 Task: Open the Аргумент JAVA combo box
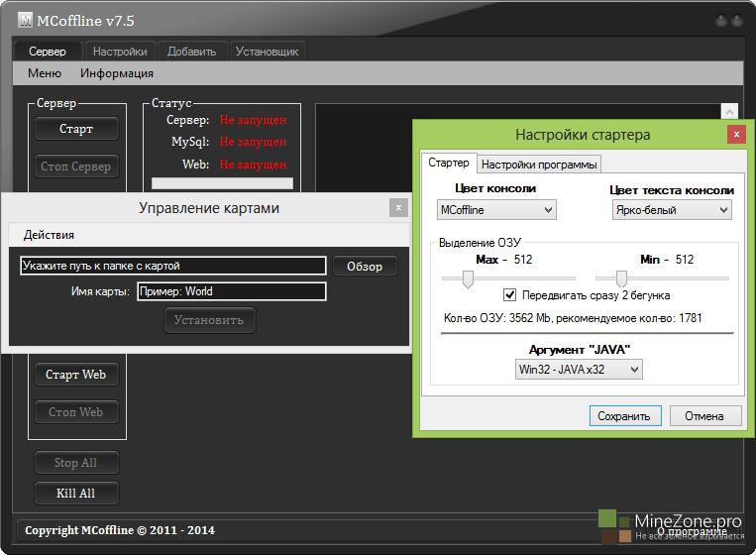click(x=578, y=370)
